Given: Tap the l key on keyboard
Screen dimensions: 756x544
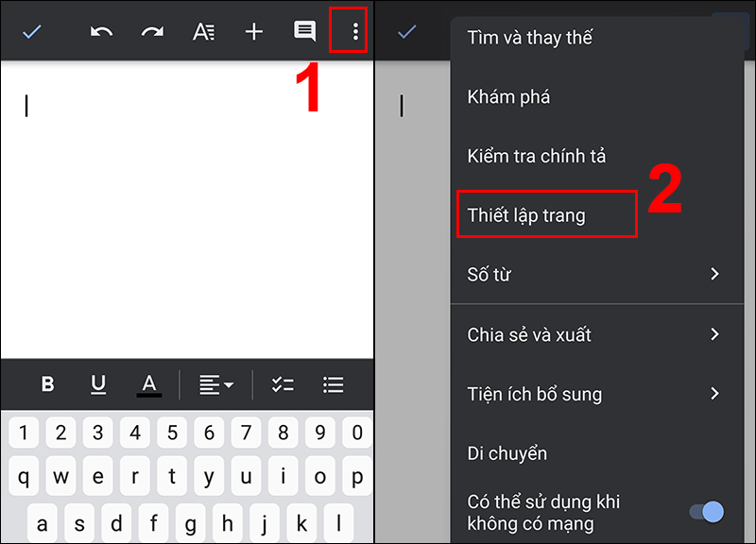Looking at the screenshot, I should point(339,523).
